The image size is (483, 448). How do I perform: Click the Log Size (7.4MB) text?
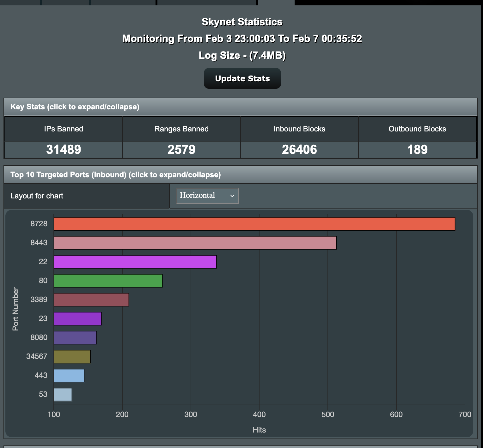[x=242, y=55]
